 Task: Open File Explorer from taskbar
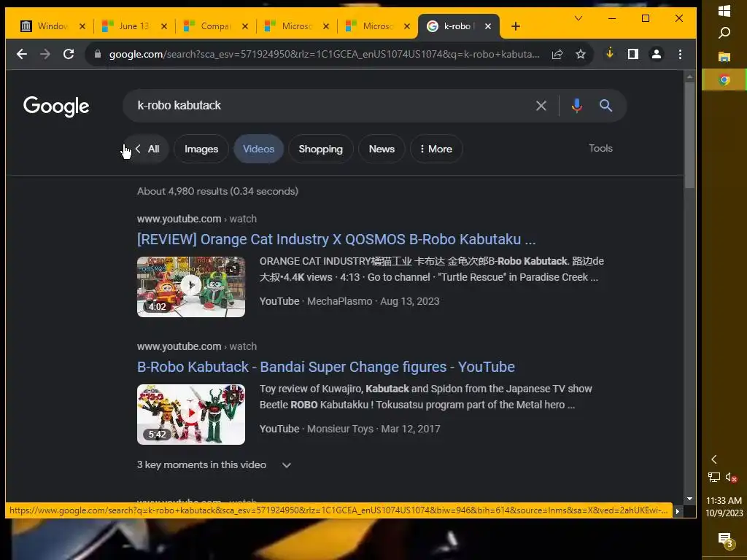click(x=724, y=57)
